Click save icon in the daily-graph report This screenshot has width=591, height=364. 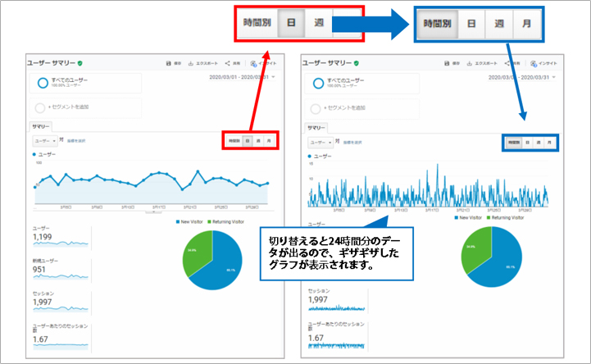click(x=169, y=63)
